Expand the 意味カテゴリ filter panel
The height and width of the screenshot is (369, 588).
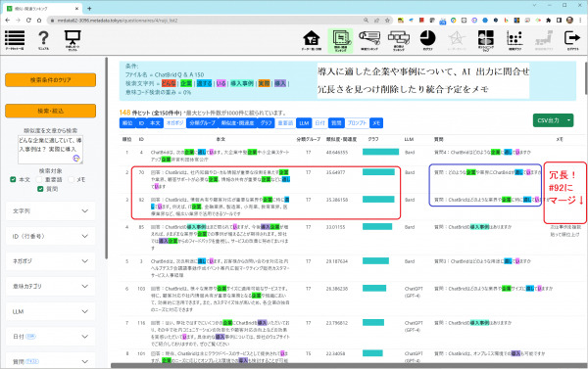(50, 286)
